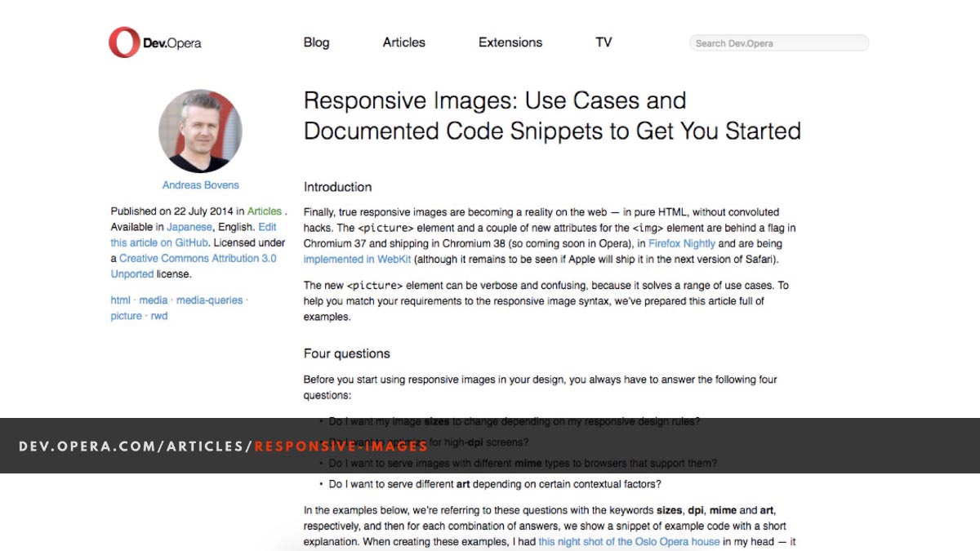Open the Blog menu item
The image size is (980, 551).
click(316, 42)
